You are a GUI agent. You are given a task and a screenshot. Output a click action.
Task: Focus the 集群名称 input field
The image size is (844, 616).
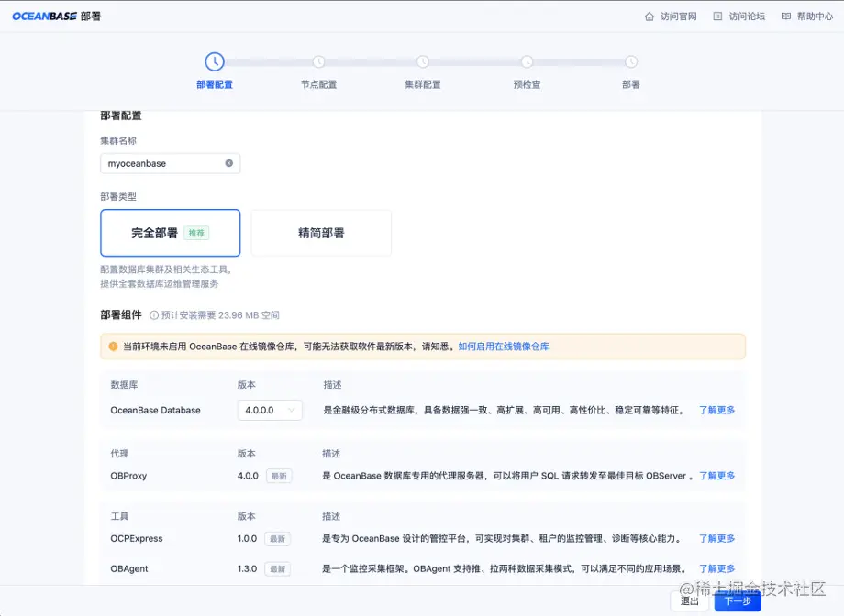[170, 163]
